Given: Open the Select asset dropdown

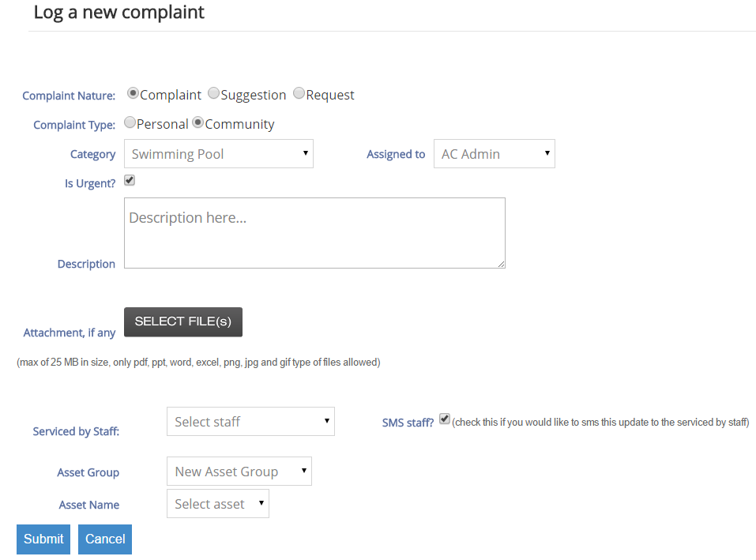Looking at the screenshot, I should tap(217, 502).
